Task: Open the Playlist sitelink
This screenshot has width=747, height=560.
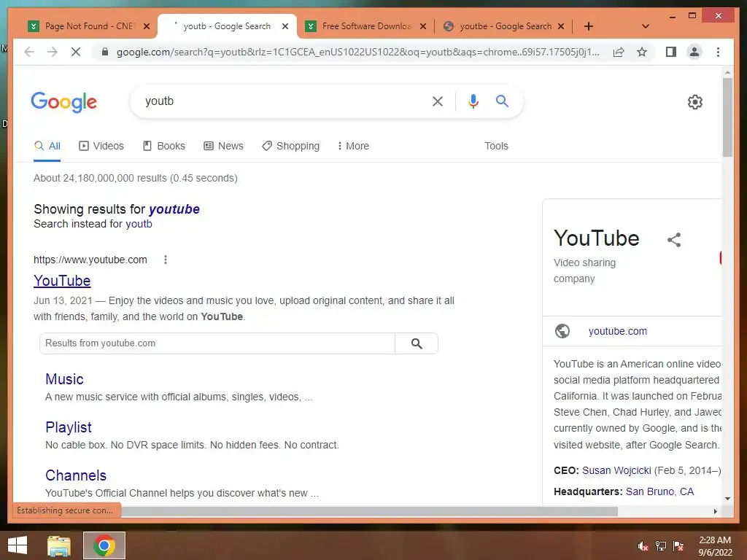Action: point(68,427)
